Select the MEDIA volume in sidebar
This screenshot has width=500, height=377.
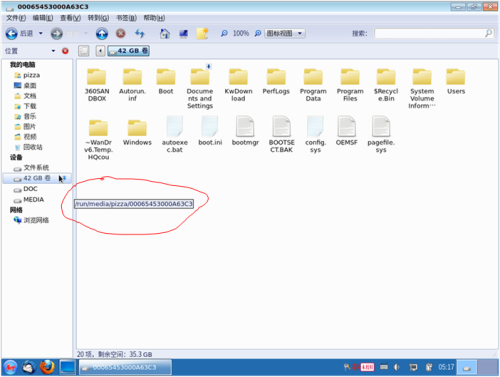point(29,200)
